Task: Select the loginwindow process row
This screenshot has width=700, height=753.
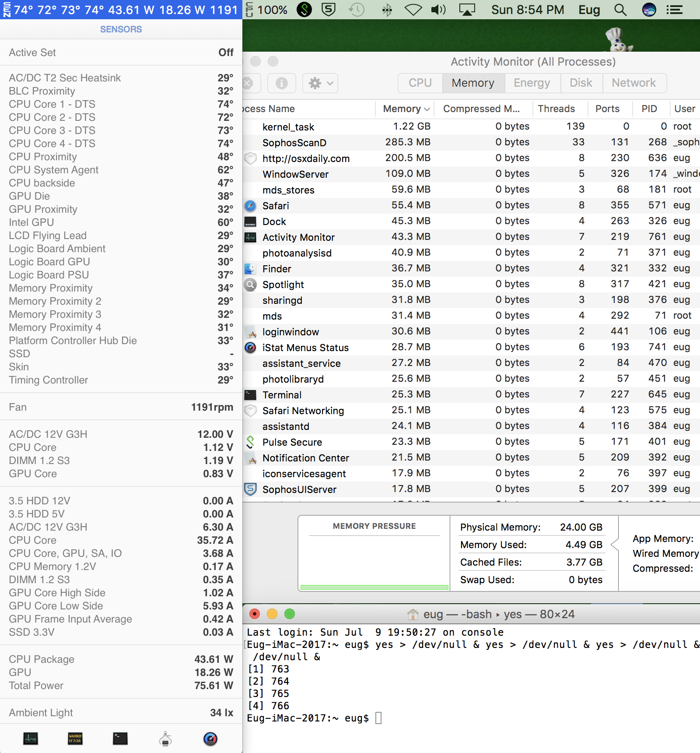Action: coord(471,331)
